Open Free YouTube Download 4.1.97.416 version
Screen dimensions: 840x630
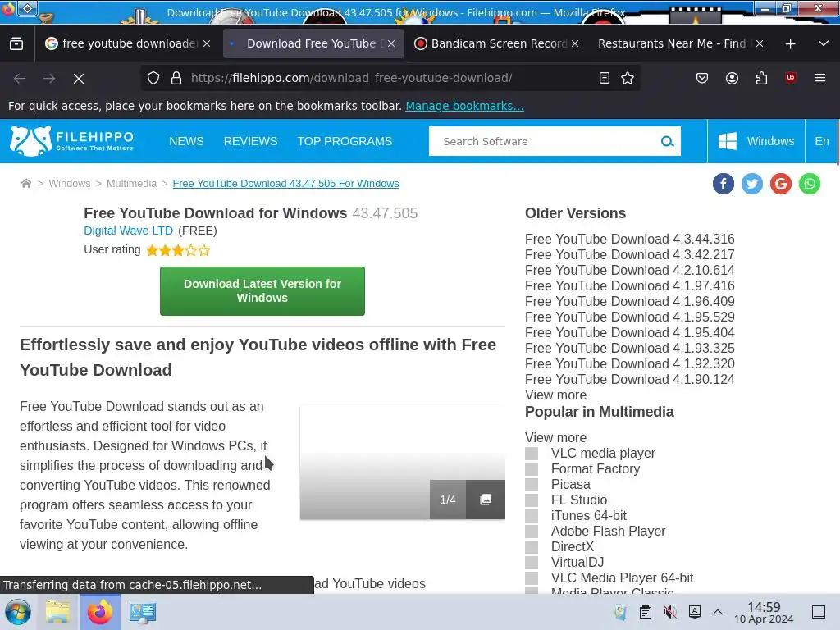click(x=629, y=286)
